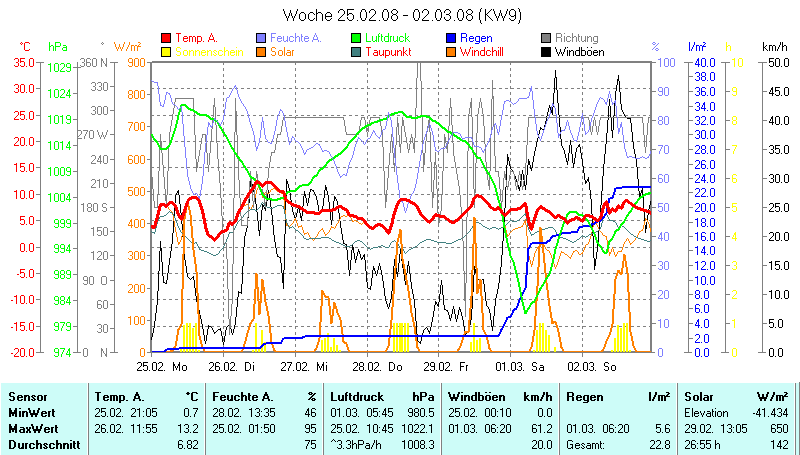This screenshot has height=455, width=800.
Task: Click the Durchschnitt row label
Action: 44,445
